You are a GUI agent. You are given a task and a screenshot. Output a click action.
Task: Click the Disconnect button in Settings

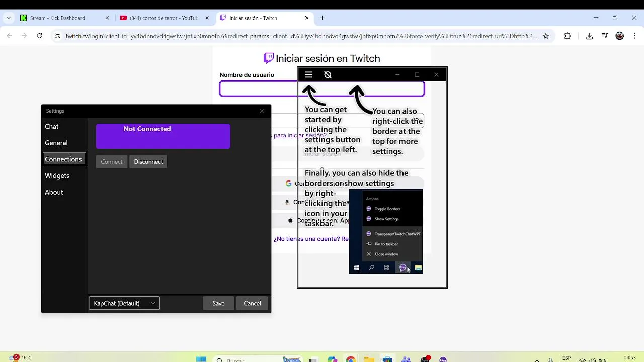[148, 162]
